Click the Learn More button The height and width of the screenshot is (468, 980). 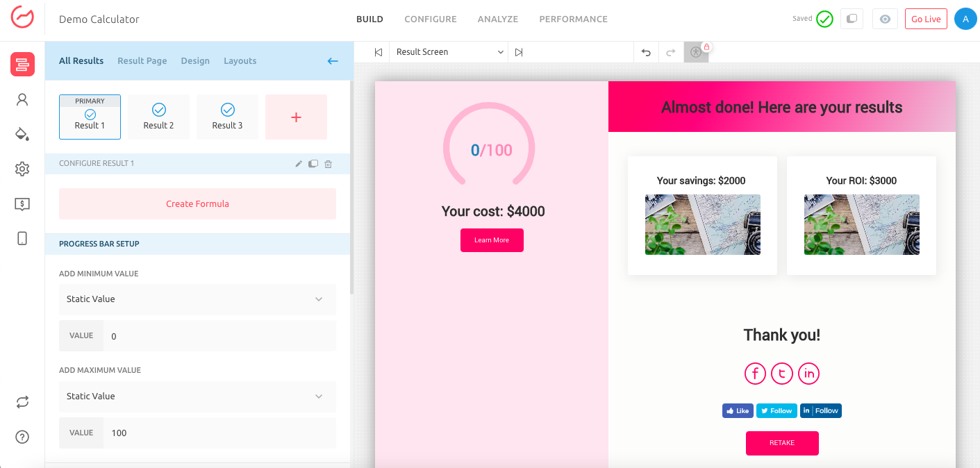(x=492, y=240)
